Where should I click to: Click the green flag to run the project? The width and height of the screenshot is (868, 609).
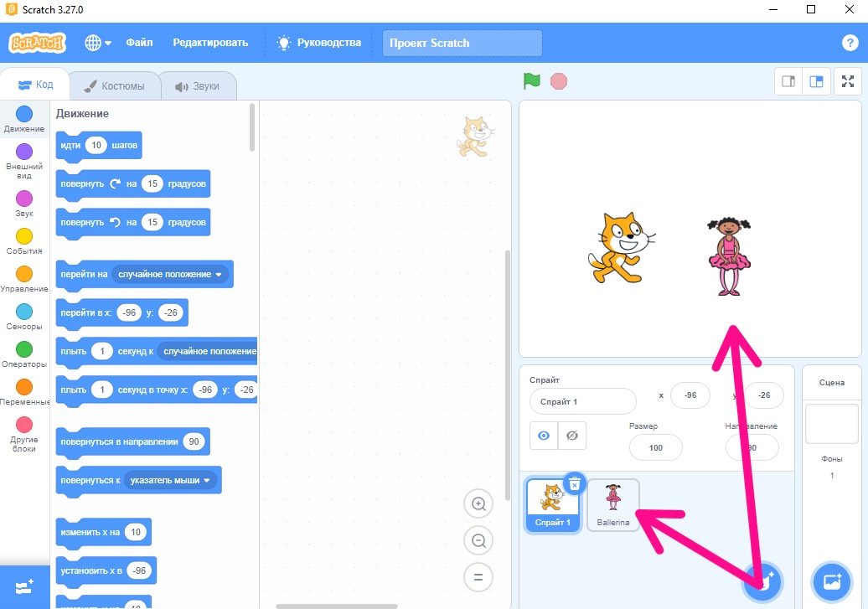coord(531,80)
